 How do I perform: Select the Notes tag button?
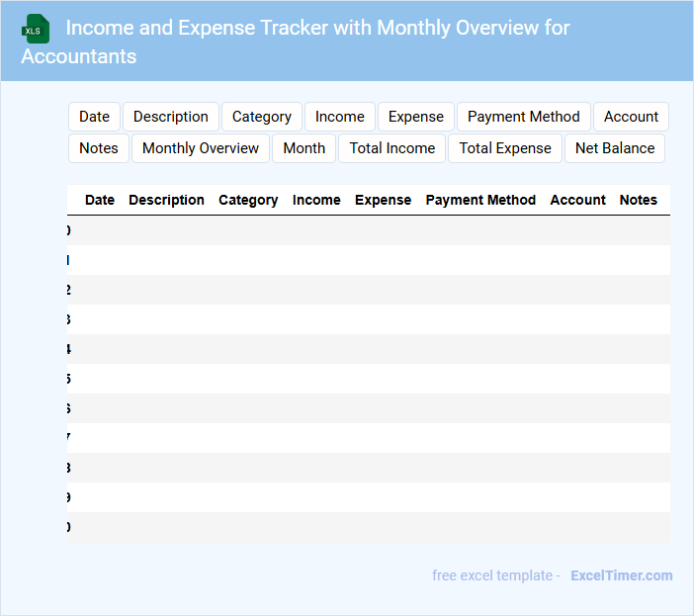point(99,148)
